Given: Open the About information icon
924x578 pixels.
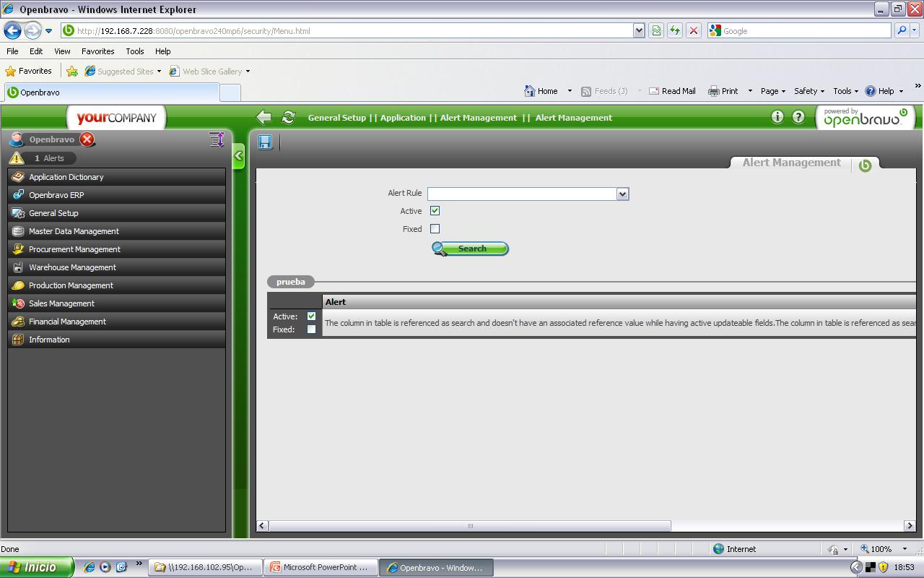Looking at the screenshot, I should coord(777,117).
